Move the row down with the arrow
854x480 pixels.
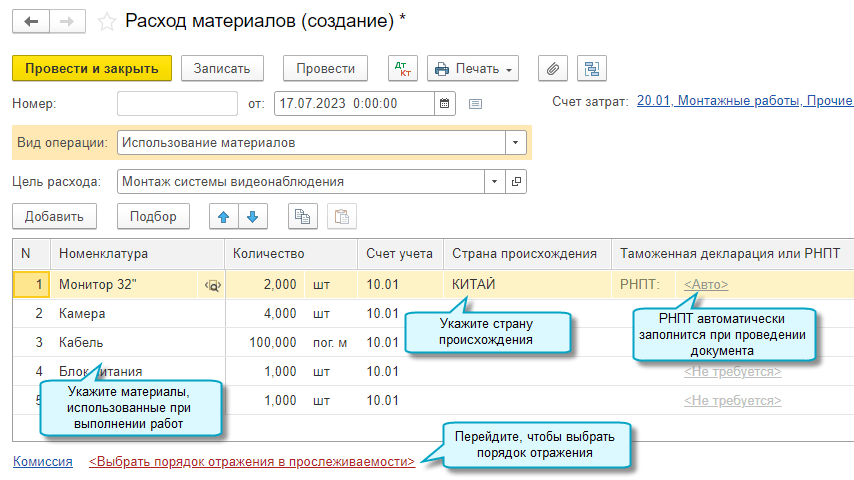click(x=252, y=216)
